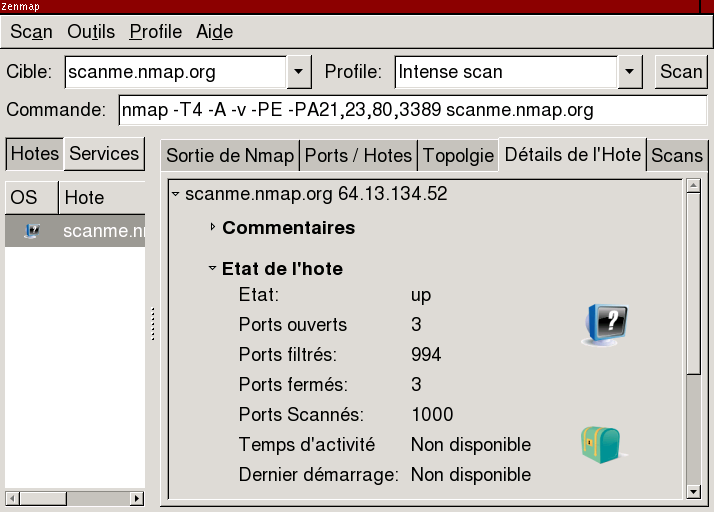Click the Ports fermés label
The width and height of the screenshot is (714, 512).
point(293,384)
